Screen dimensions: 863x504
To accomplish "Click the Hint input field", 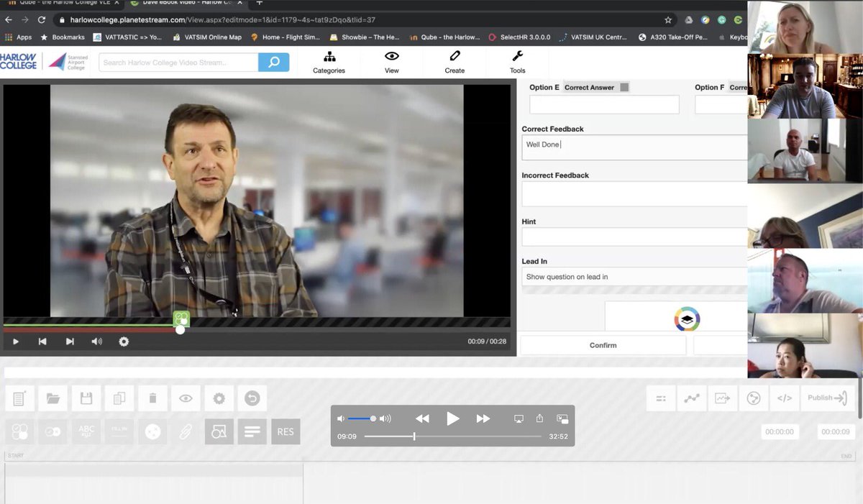I will click(x=634, y=237).
